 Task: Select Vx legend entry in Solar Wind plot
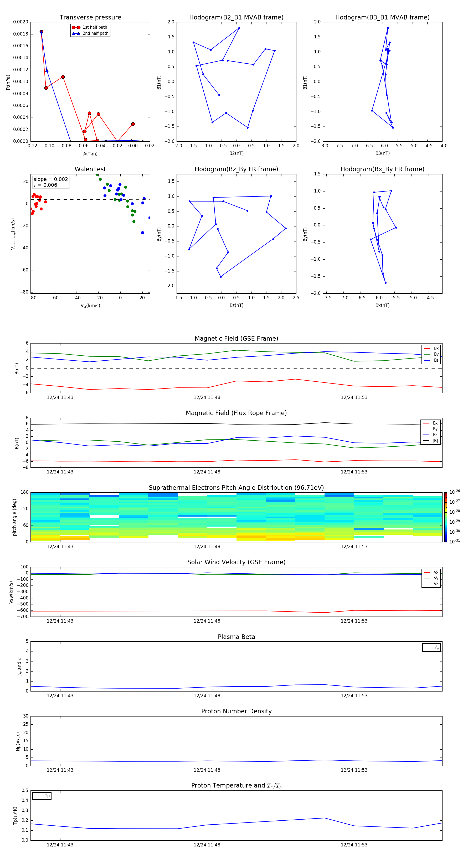point(431,572)
